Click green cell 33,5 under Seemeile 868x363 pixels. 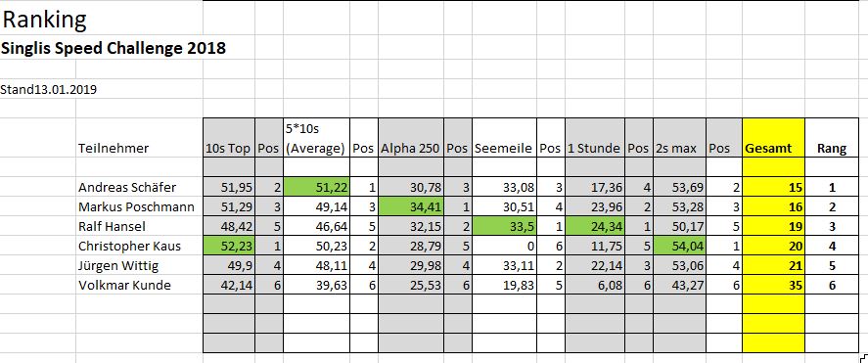[504, 226]
